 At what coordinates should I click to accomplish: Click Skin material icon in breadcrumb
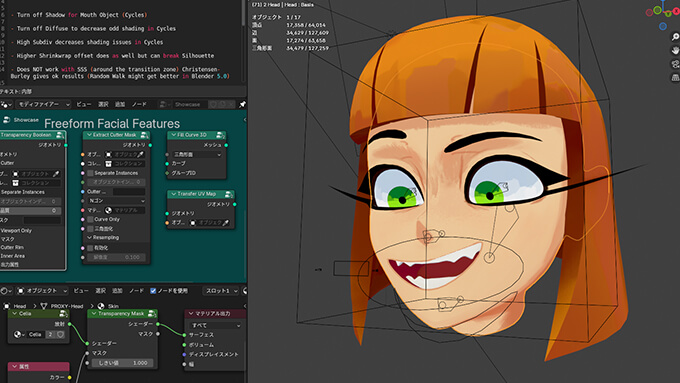101,306
